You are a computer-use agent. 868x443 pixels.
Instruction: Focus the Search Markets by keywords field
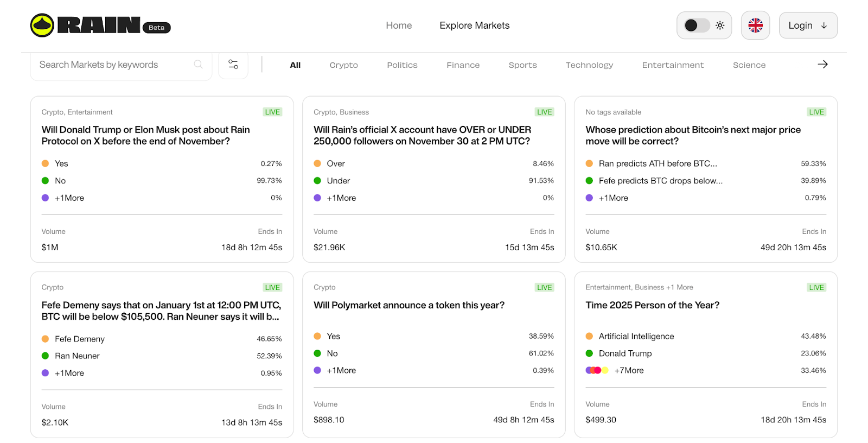point(114,65)
